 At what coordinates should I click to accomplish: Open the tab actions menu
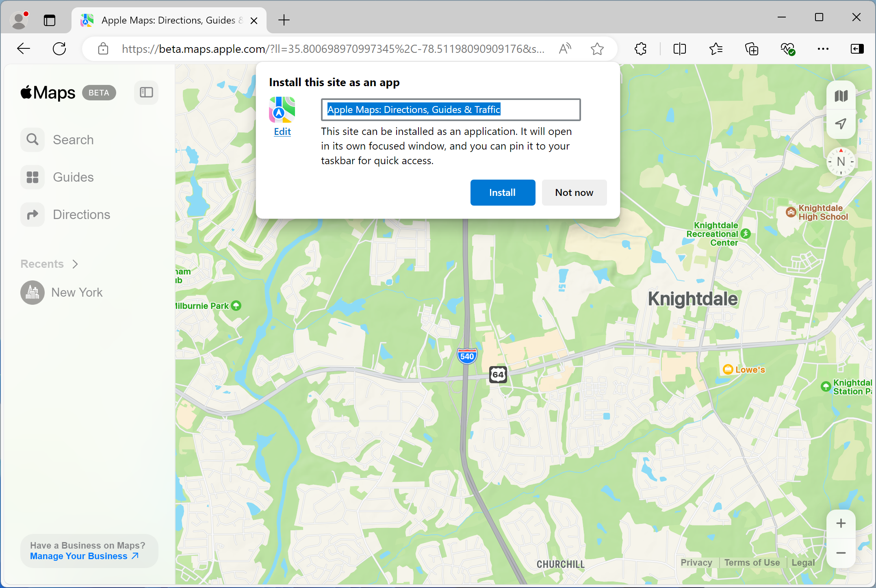50,20
